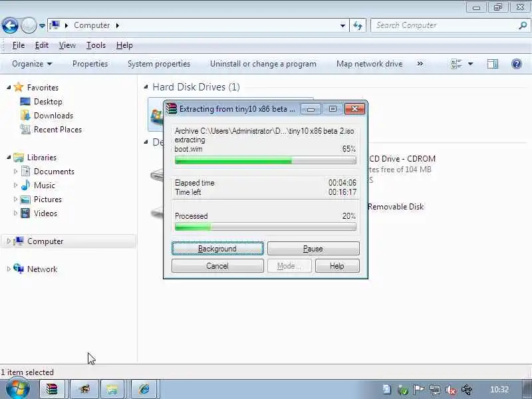532x399 pixels.
Task: Select the Pictures library
Action: (x=47, y=199)
